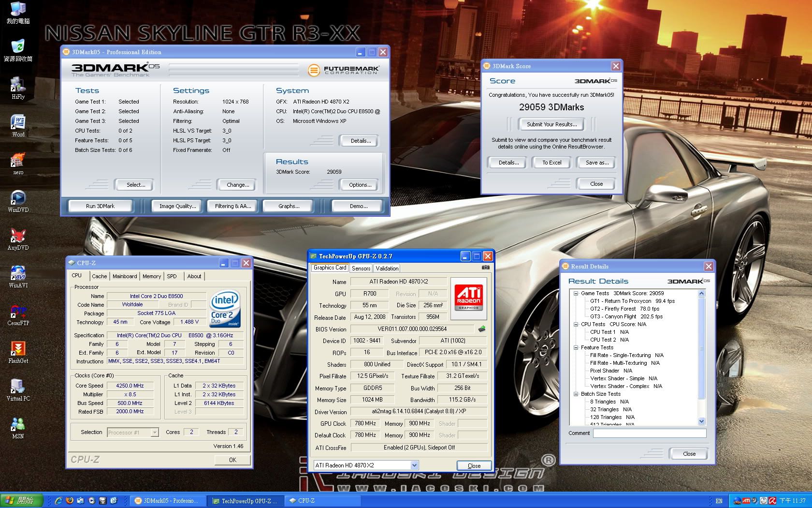Screen dimensions: 812x508
Task: Switch to the Sensors tab in GPU-Z
Action: coord(361,268)
